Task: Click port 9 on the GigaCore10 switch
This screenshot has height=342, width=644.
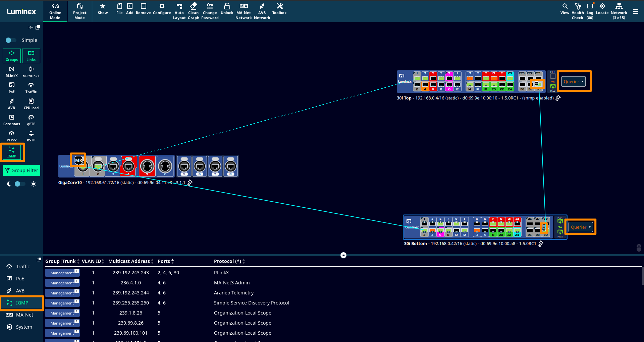Action: 147,166
